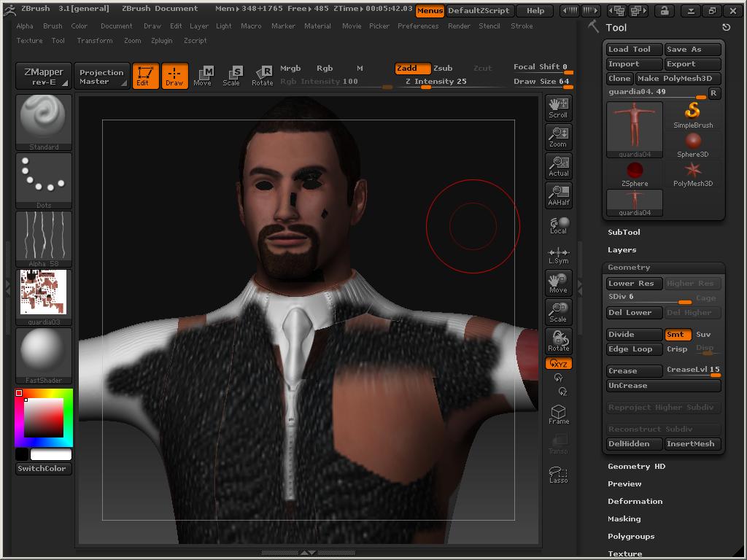Click the Divide button

pyautogui.click(x=634, y=334)
